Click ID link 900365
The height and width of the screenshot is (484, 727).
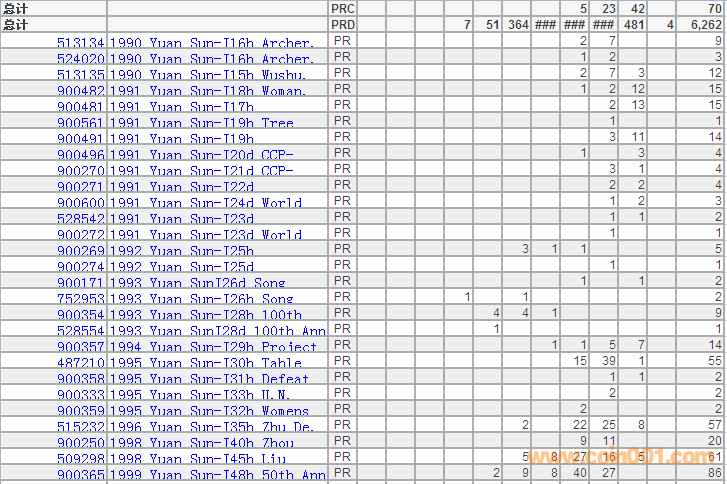click(81, 475)
